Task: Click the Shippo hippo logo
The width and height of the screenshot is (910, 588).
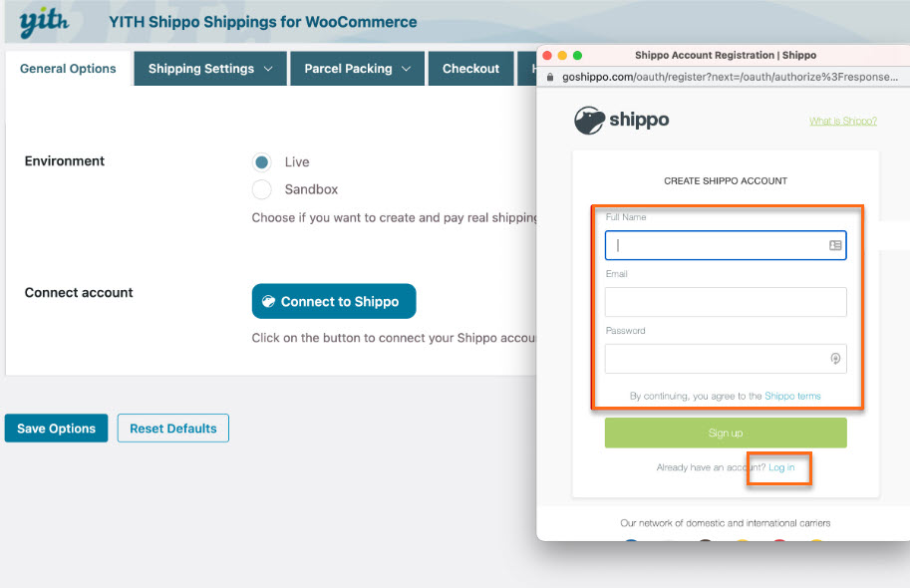Action: pyautogui.click(x=590, y=122)
